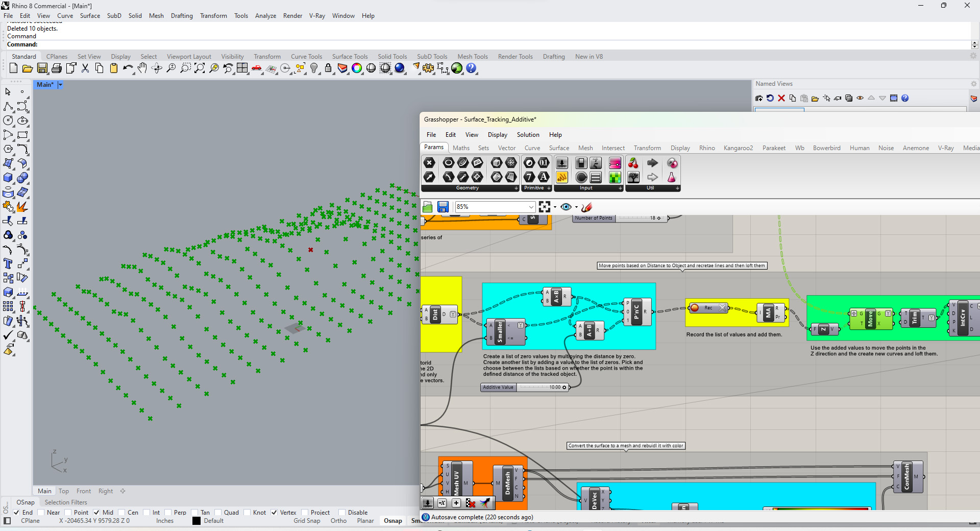
Task: Enable the Near object snap checkbox
Action: (x=40, y=513)
